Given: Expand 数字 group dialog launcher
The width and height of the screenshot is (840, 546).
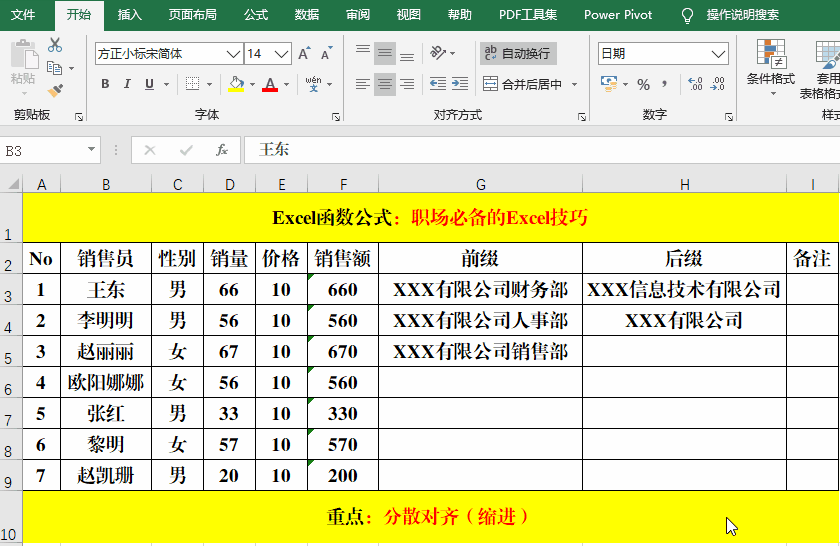Looking at the screenshot, I should (x=729, y=116).
